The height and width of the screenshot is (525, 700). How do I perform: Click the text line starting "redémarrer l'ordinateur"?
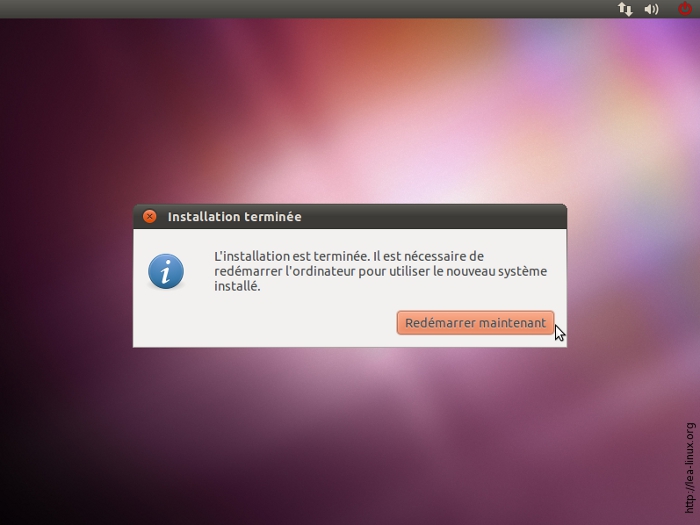[x=380, y=271]
